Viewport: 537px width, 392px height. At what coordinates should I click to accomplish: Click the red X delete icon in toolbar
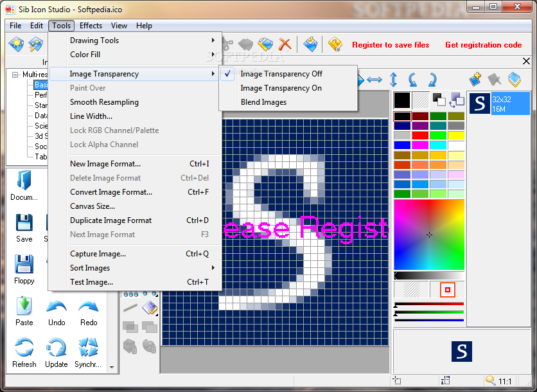285,44
